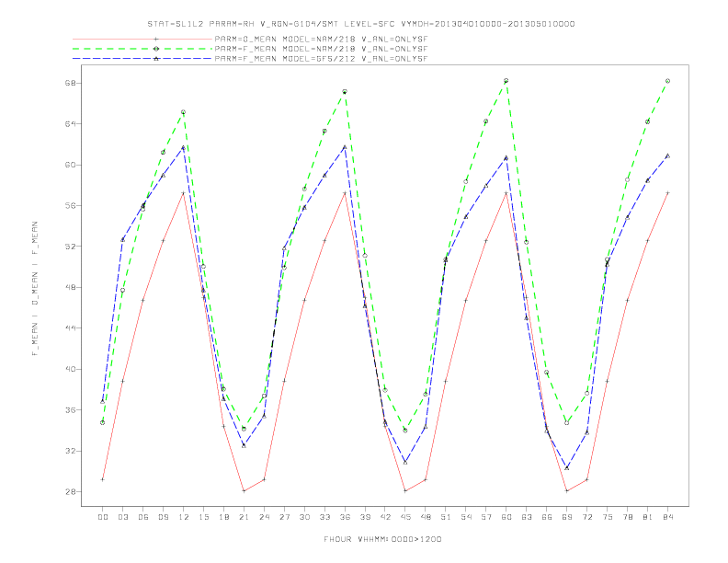Viewport: 728px width, 563px height.
Task: Click y-axis tick label 68
Action: tap(73, 83)
